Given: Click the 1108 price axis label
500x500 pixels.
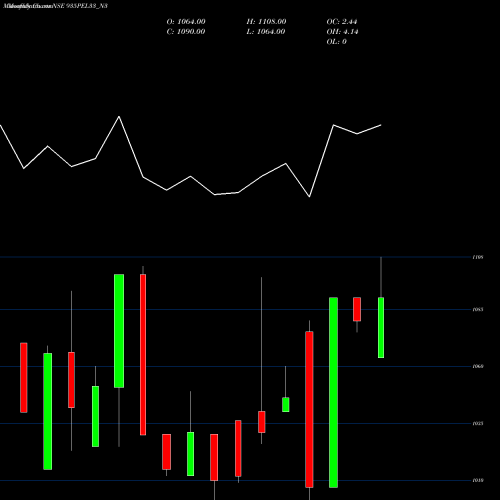Looking at the screenshot, I should tap(478, 257).
